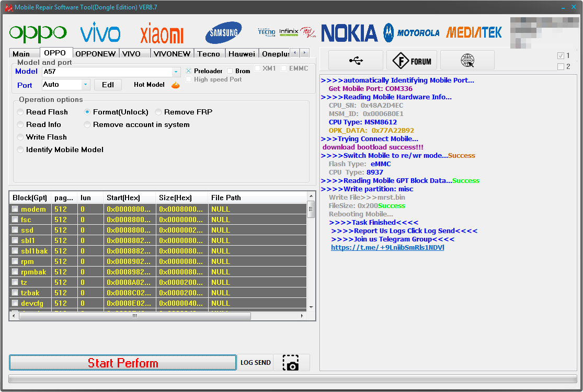Click the rpmbak row name
This screenshot has width=583, height=392.
point(33,272)
